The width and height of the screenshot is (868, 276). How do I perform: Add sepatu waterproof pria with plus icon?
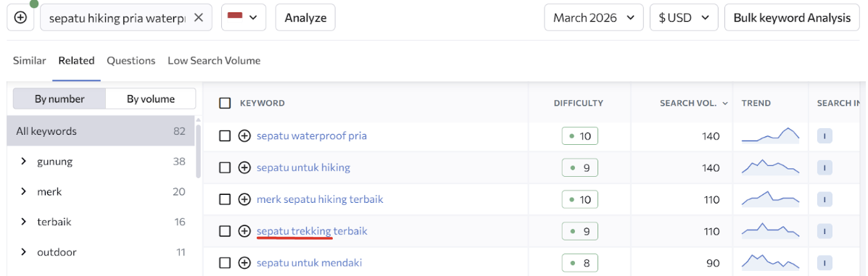click(244, 136)
